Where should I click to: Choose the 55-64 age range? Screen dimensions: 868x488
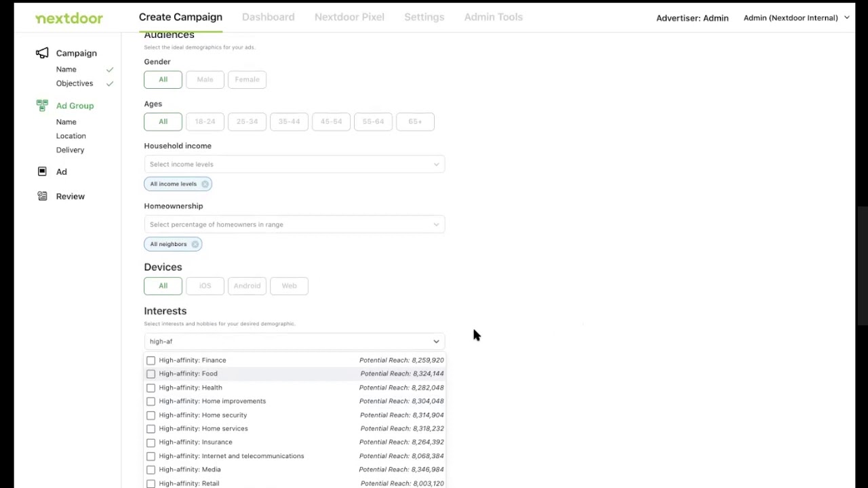pyautogui.click(x=373, y=121)
